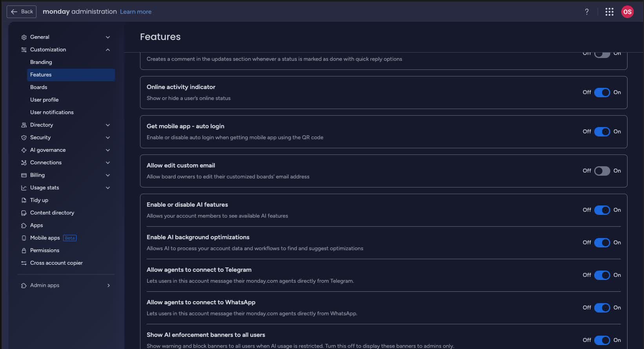The height and width of the screenshot is (349, 644).
Task: Disable agents connecting to Telegram toggle
Action: point(602,275)
